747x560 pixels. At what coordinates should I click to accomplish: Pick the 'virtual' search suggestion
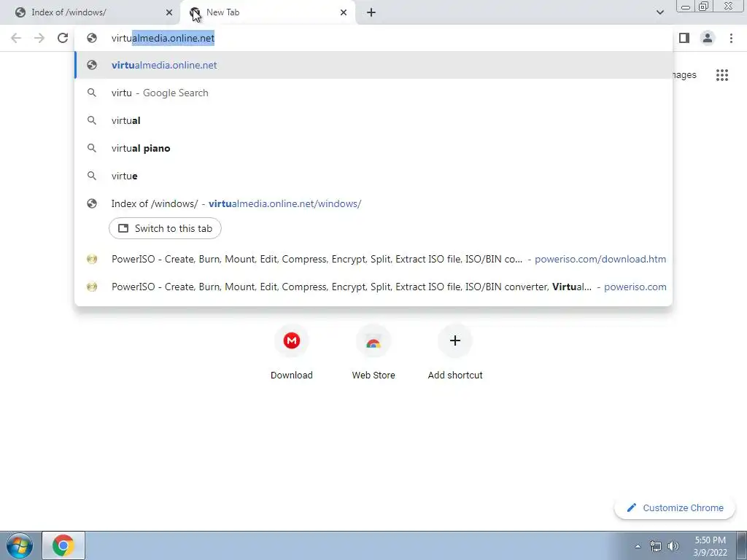(x=373, y=120)
